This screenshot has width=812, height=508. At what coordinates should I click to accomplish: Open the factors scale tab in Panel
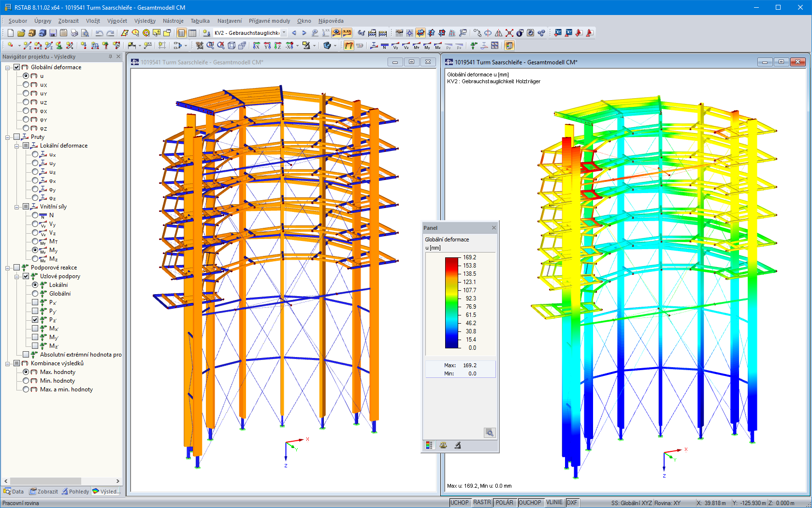[443, 445]
